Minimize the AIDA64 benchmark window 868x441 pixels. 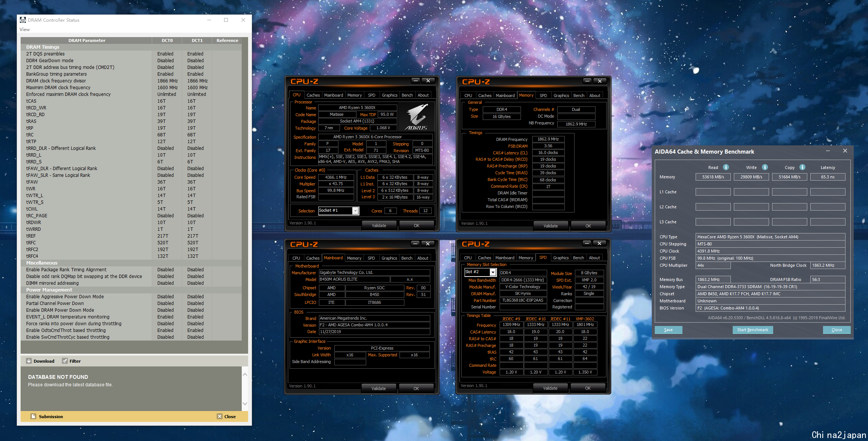828,151
